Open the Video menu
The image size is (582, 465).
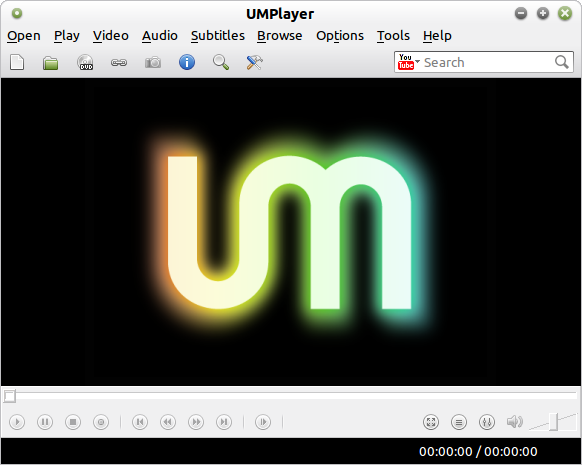(x=111, y=36)
